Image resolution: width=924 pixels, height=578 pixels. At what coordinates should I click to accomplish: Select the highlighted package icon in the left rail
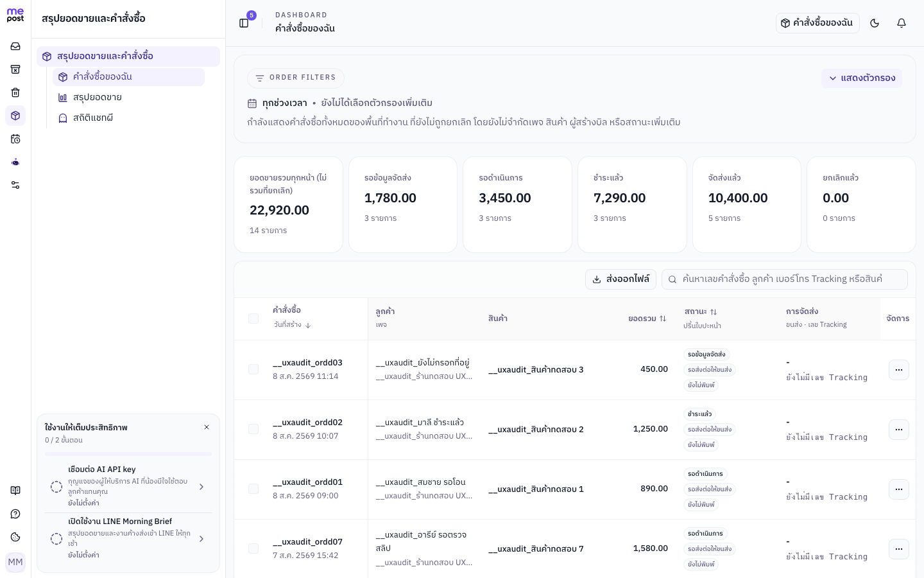click(x=15, y=116)
